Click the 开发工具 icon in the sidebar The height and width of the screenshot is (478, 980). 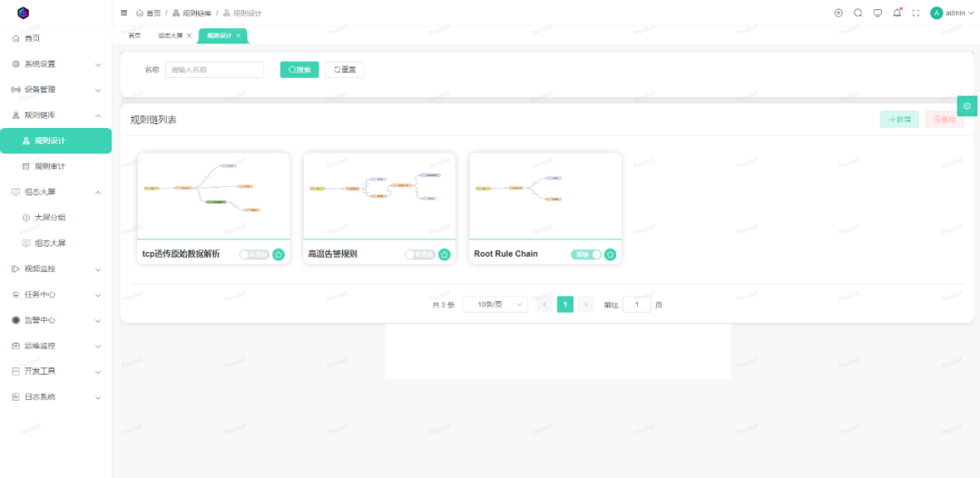coord(16,371)
